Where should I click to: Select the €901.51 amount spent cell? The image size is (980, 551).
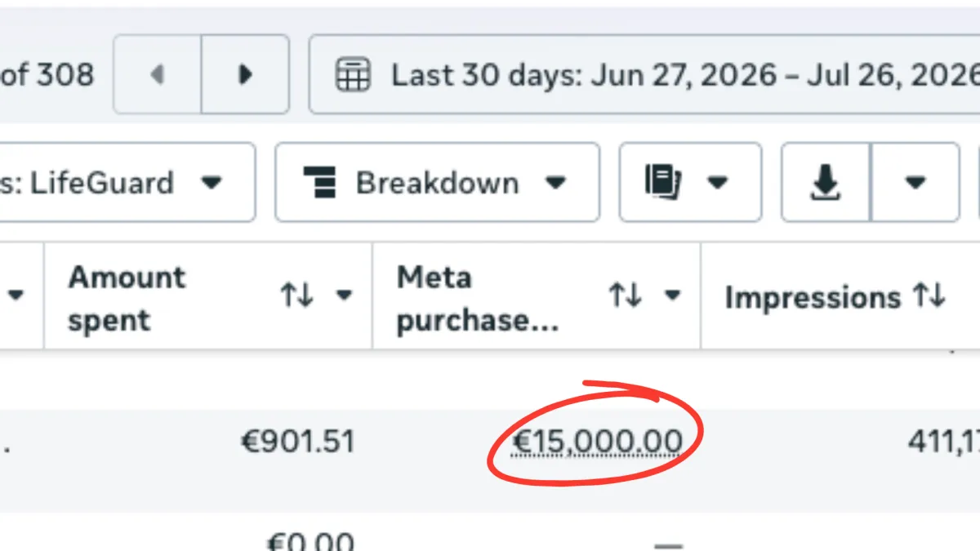pyautogui.click(x=297, y=442)
